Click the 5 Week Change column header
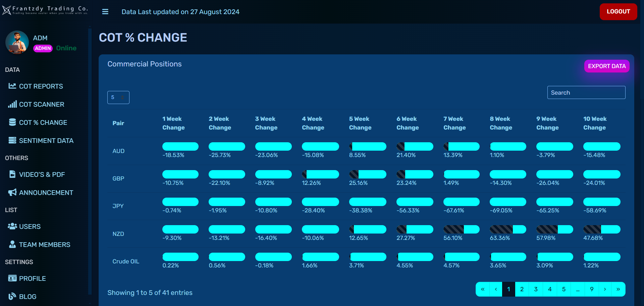 point(360,123)
